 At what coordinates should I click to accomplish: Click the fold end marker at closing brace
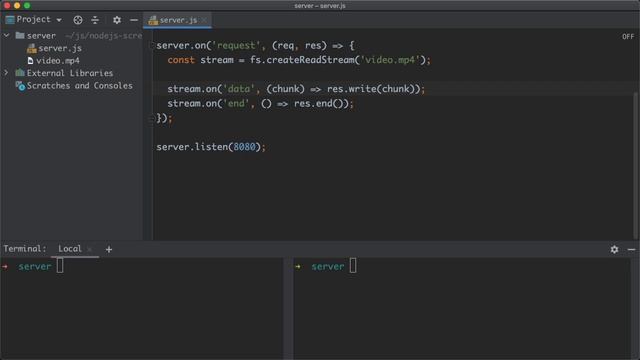[151, 118]
